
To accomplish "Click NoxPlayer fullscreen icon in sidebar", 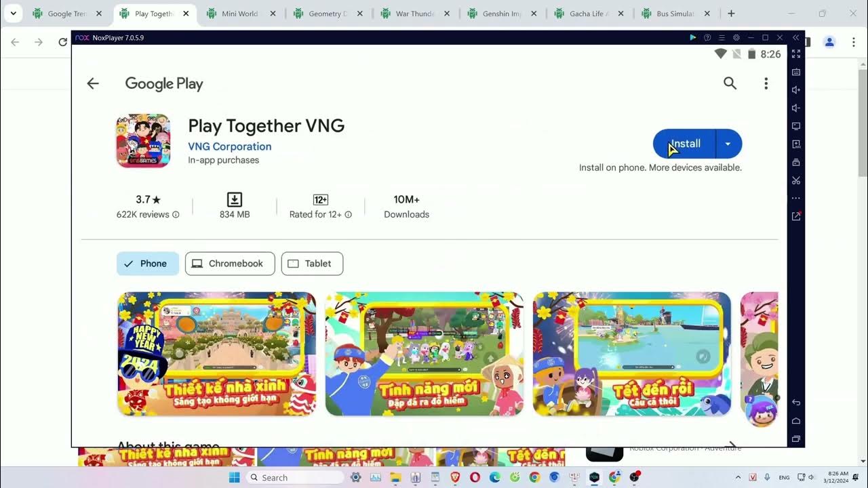I will tap(796, 54).
